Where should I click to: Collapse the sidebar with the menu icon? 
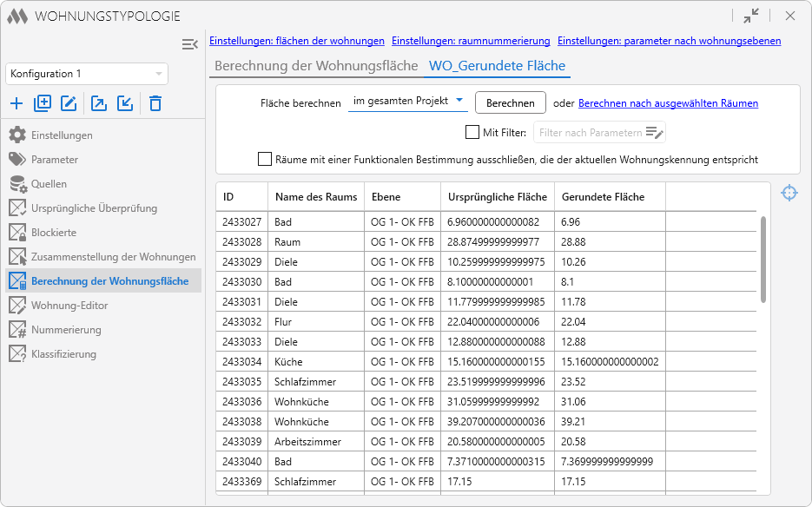point(189,44)
